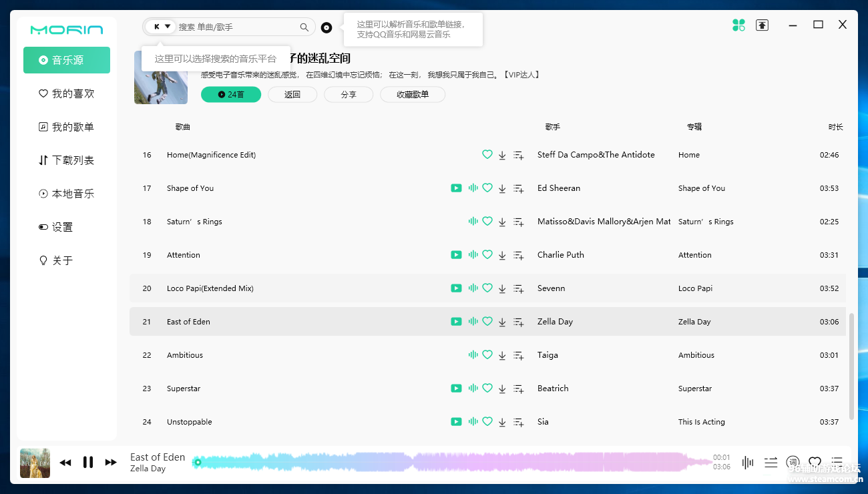
Task: Add Ambitious to a playlist
Action: pos(518,355)
